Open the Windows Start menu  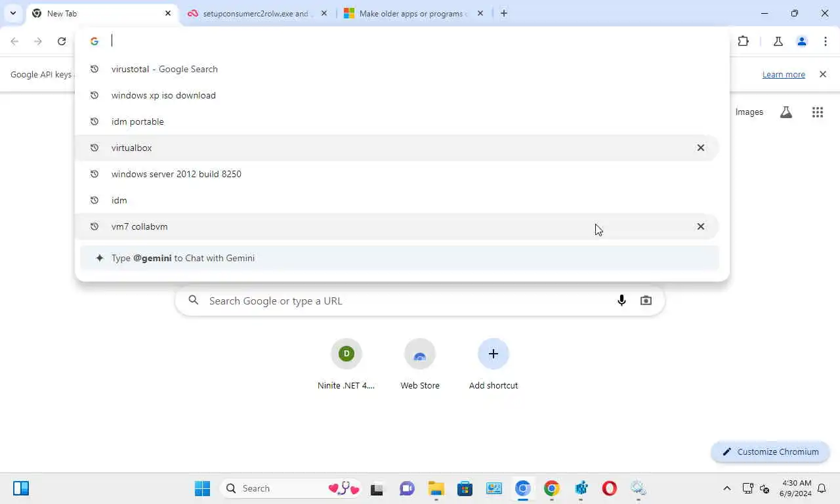(x=202, y=488)
